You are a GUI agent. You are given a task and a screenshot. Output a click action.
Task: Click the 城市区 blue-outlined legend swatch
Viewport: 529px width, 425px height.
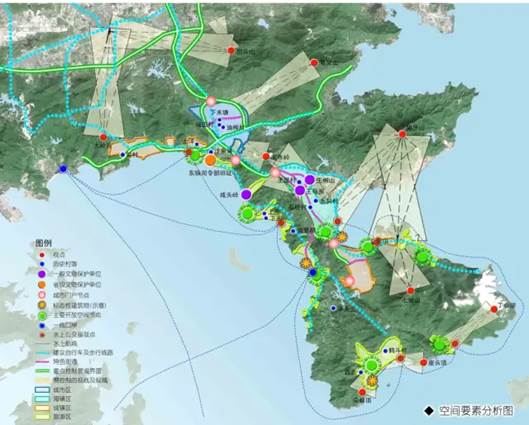coord(42,389)
